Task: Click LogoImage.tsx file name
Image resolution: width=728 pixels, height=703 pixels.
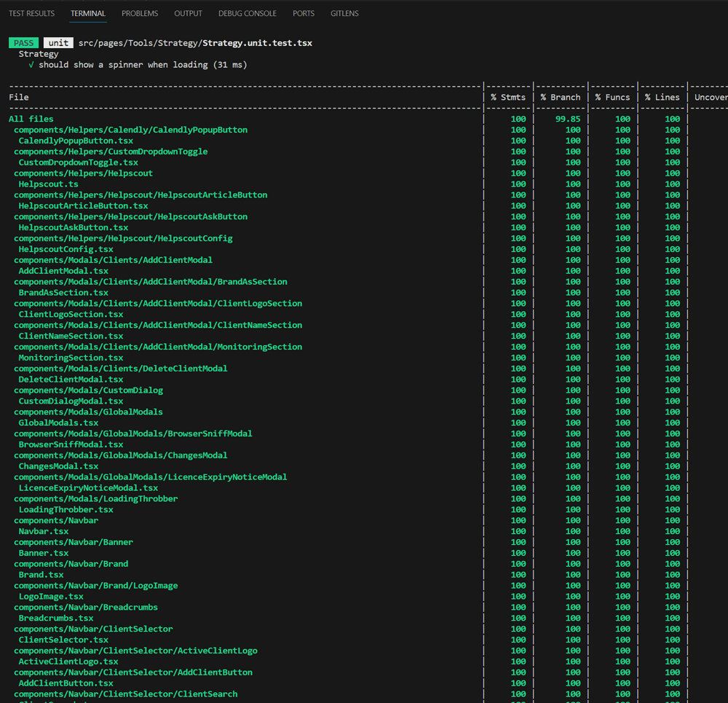Action: click(x=51, y=597)
